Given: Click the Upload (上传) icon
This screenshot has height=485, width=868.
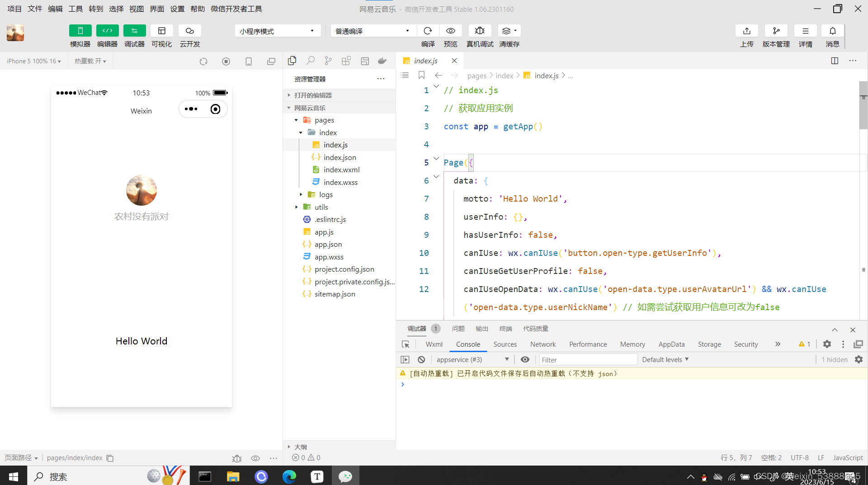Looking at the screenshot, I should click(747, 31).
